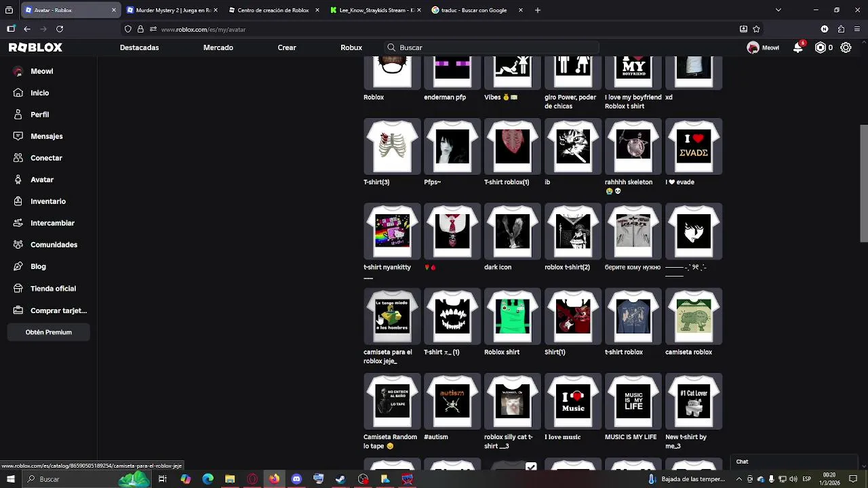Expand system tray hidden icons
Viewport: 868px width, 488px height.
739,479
